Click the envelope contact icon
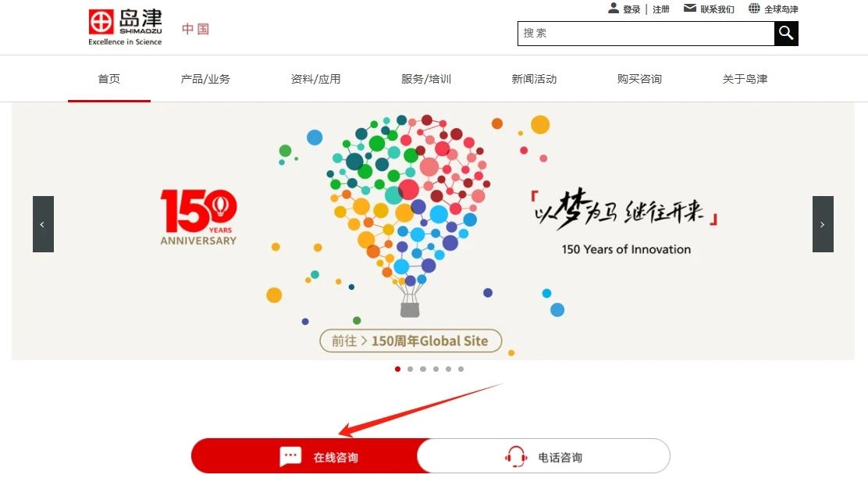Screen dimensions: 868x496 click(690, 8)
